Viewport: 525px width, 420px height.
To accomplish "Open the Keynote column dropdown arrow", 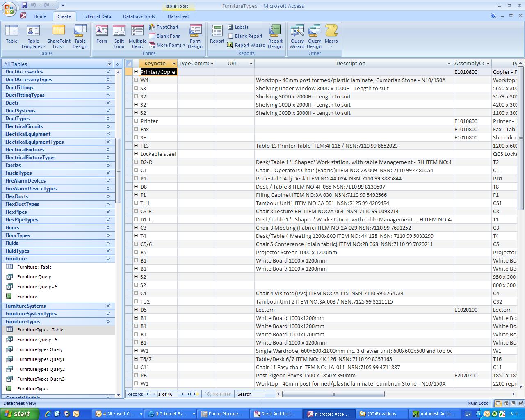I will 173,64.
